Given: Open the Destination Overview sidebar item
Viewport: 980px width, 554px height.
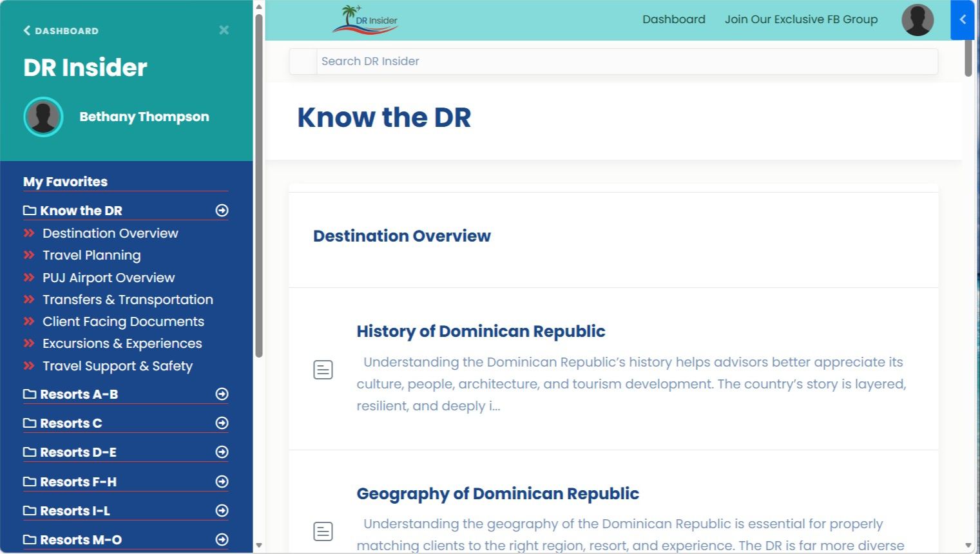Looking at the screenshot, I should (x=110, y=233).
